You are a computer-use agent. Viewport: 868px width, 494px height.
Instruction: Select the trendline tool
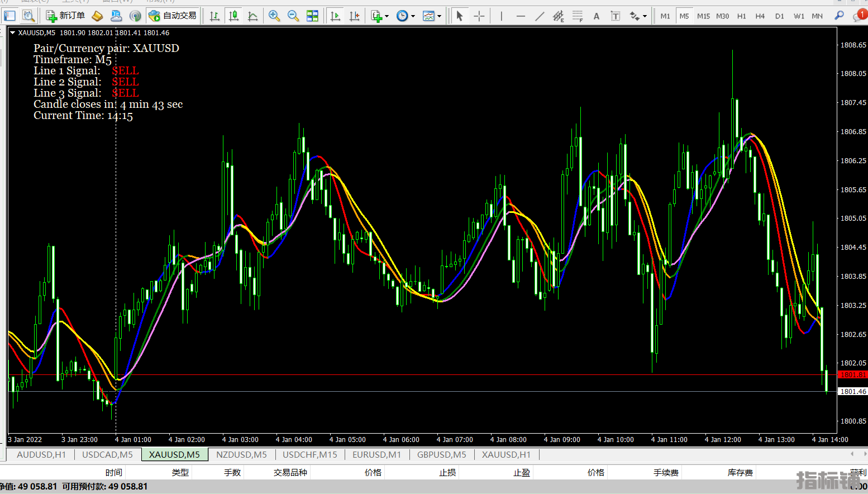coord(540,16)
